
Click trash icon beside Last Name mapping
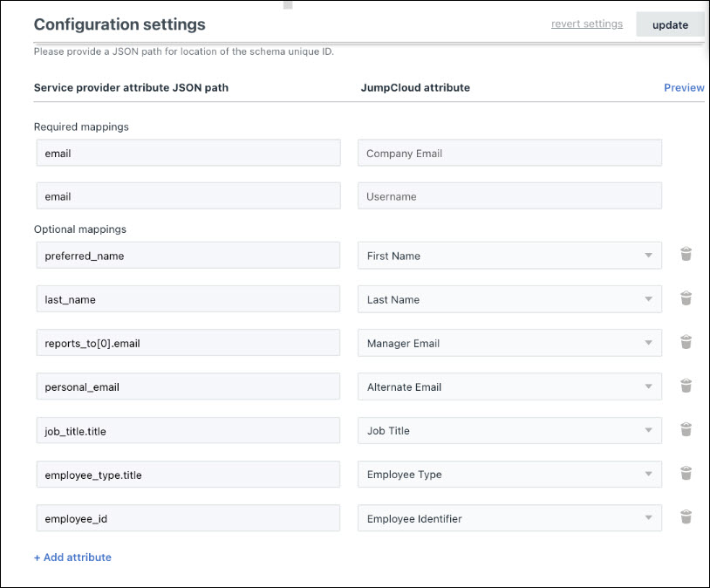tap(686, 298)
